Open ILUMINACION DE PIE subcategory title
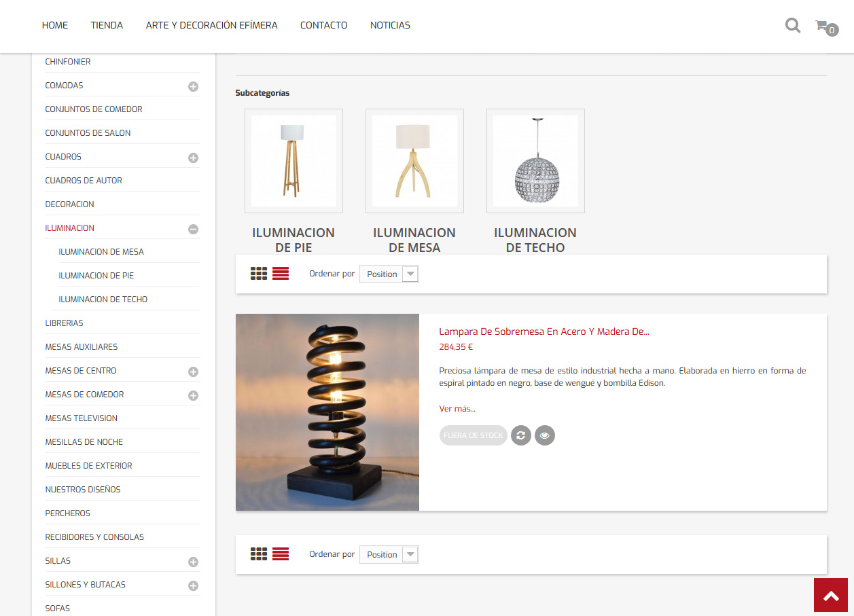Image resolution: width=854 pixels, height=616 pixels. point(293,240)
